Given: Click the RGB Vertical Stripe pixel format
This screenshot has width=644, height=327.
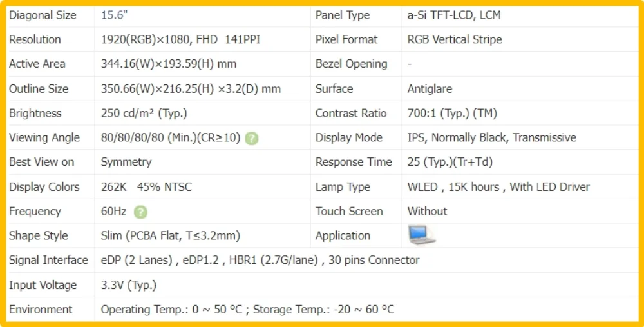Looking at the screenshot, I should (x=455, y=39).
